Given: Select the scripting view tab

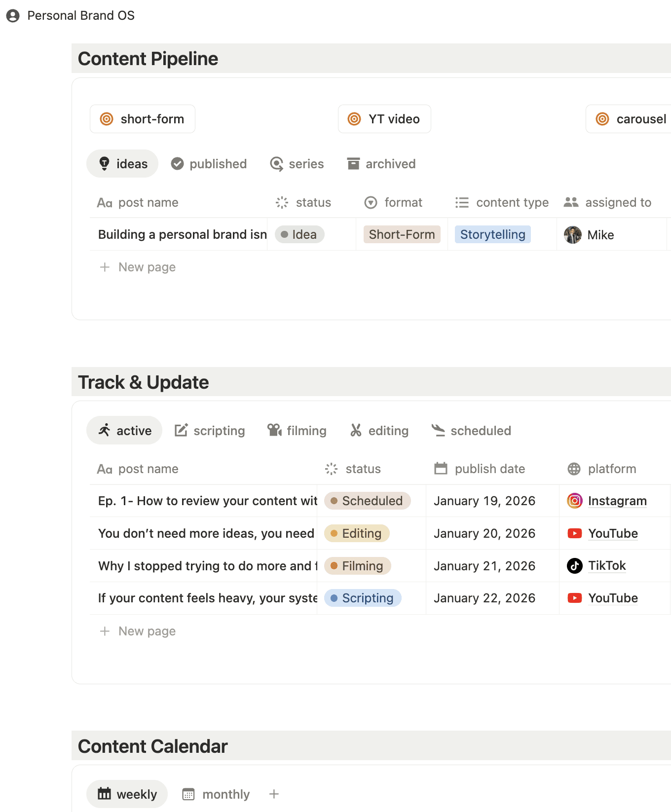Looking at the screenshot, I should (x=210, y=430).
